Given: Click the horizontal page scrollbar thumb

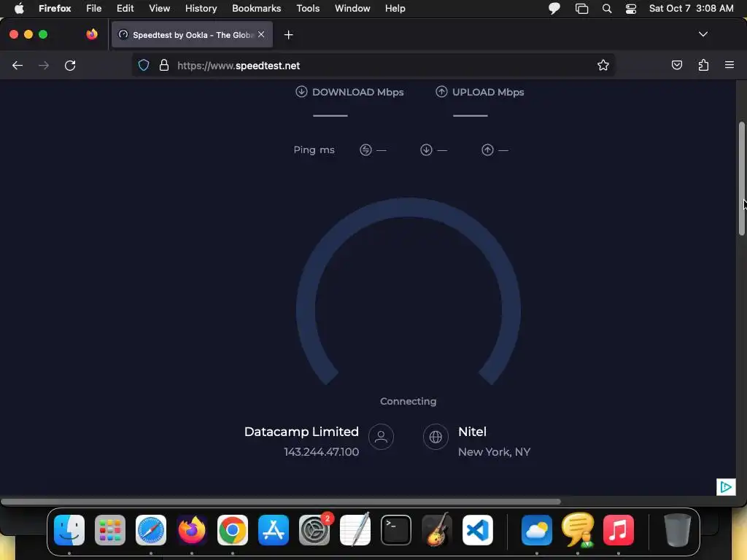Looking at the screenshot, I should (x=281, y=502).
